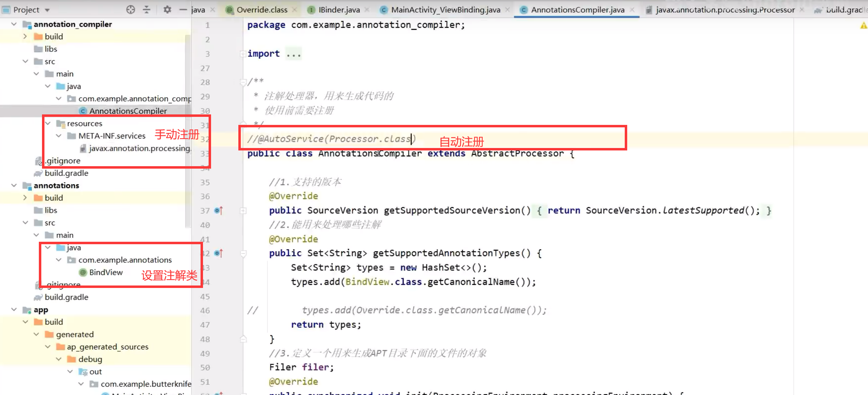
Task: Switch to IBinder.java tab
Action: tap(339, 10)
